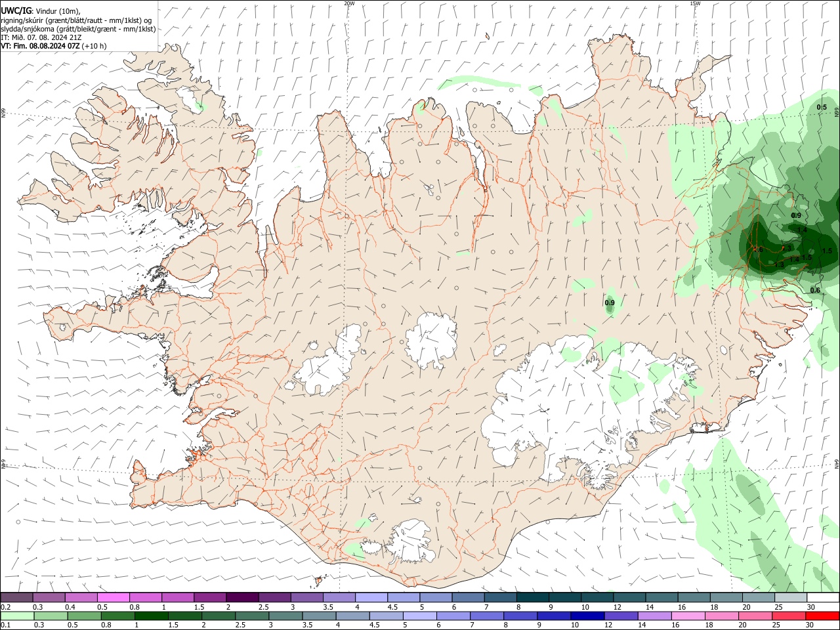Pick the 1.5 dark green swatch in lower legend

coord(184,616)
